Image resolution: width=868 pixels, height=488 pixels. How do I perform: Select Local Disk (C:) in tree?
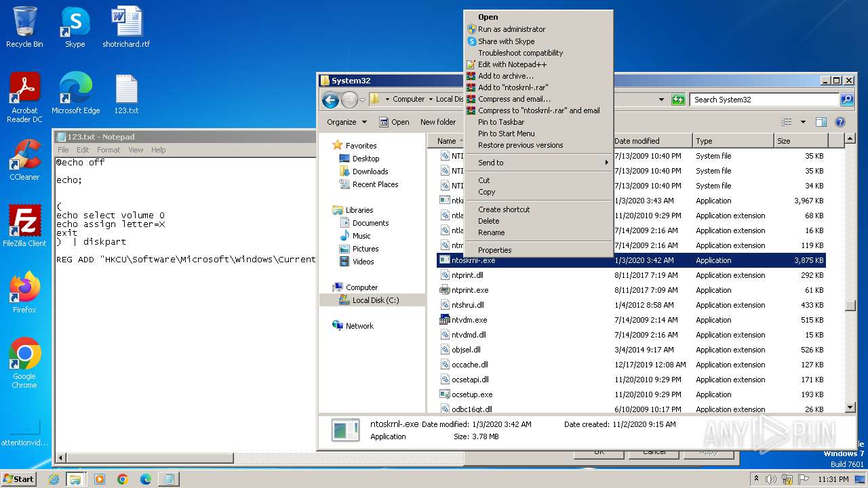[375, 300]
